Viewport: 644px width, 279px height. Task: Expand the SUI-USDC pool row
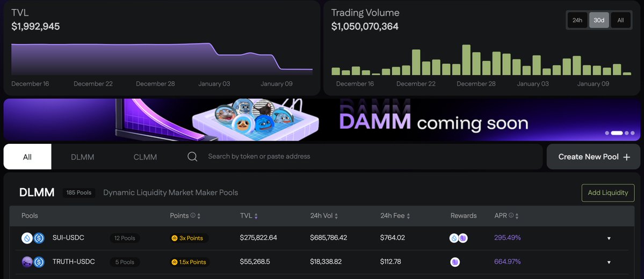point(609,238)
